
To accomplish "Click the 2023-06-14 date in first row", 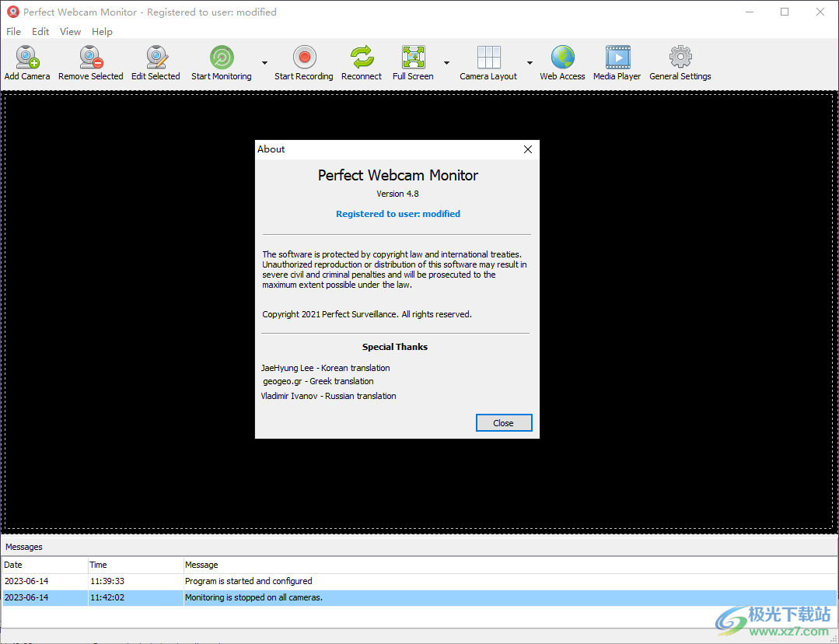I will pyautogui.click(x=26, y=581).
